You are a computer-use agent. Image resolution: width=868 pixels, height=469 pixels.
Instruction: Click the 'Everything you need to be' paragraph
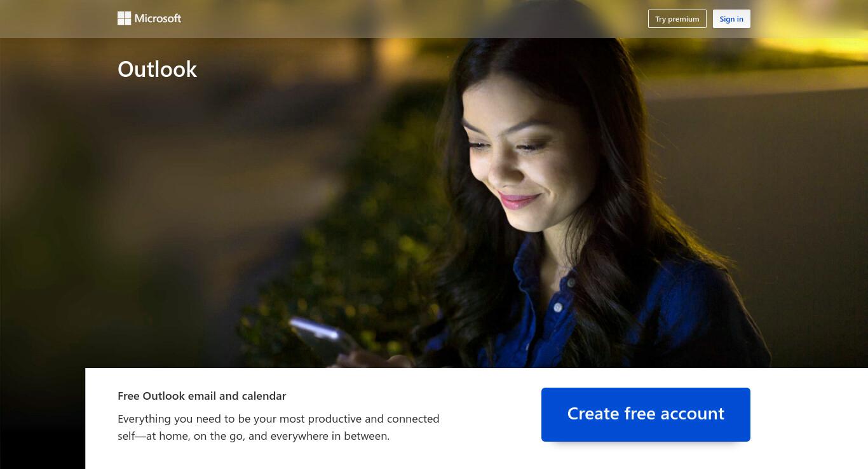278,427
